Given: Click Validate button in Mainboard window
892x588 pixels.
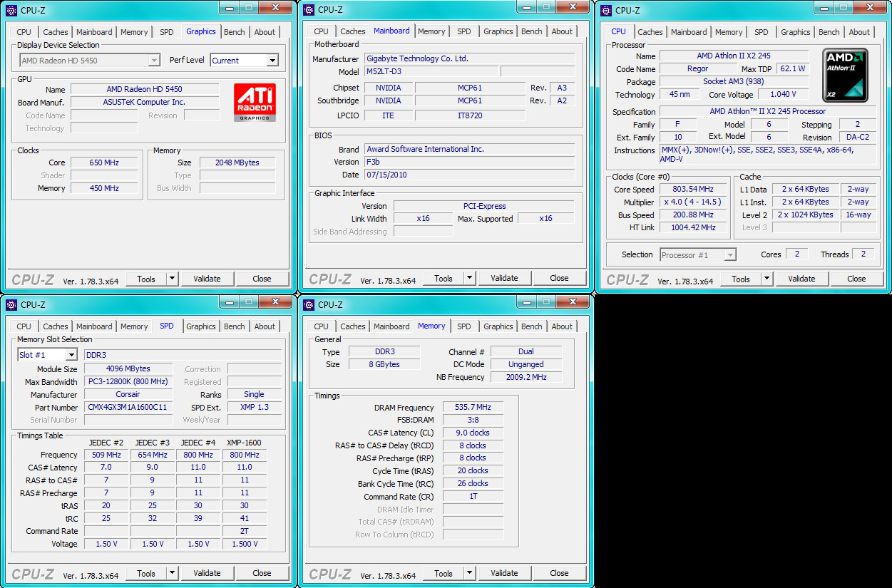Looking at the screenshot, I should 504,279.
